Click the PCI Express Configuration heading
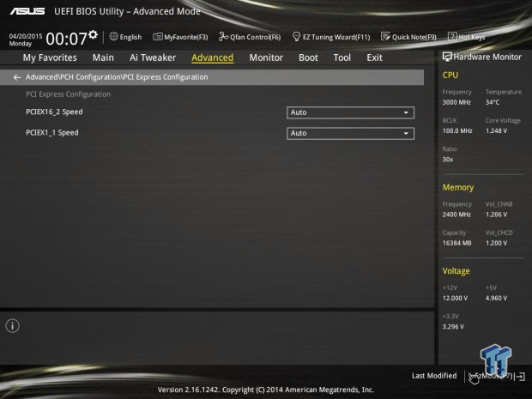Image resolution: width=532 pixels, height=399 pixels. [x=68, y=94]
